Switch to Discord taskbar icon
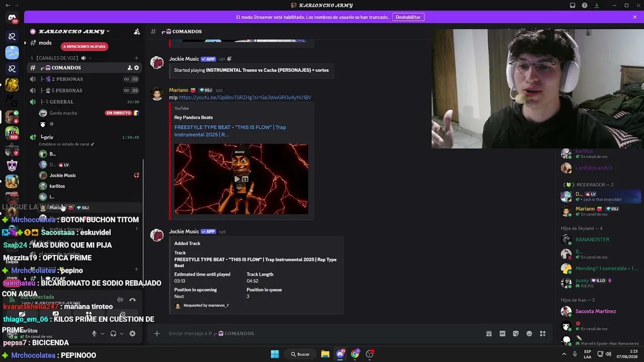 point(340,354)
